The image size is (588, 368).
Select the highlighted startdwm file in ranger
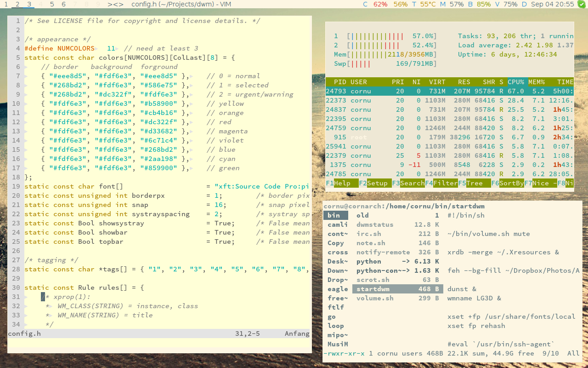coord(398,289)
